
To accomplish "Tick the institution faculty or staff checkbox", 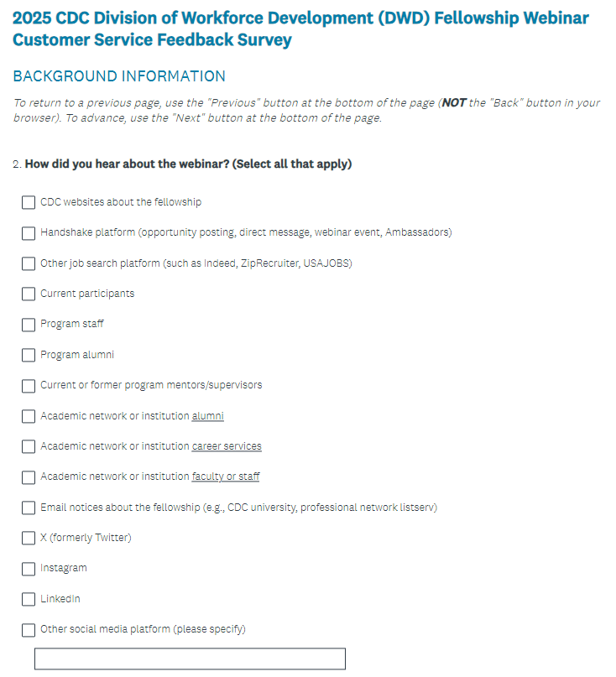I will (x=29, y=477).
